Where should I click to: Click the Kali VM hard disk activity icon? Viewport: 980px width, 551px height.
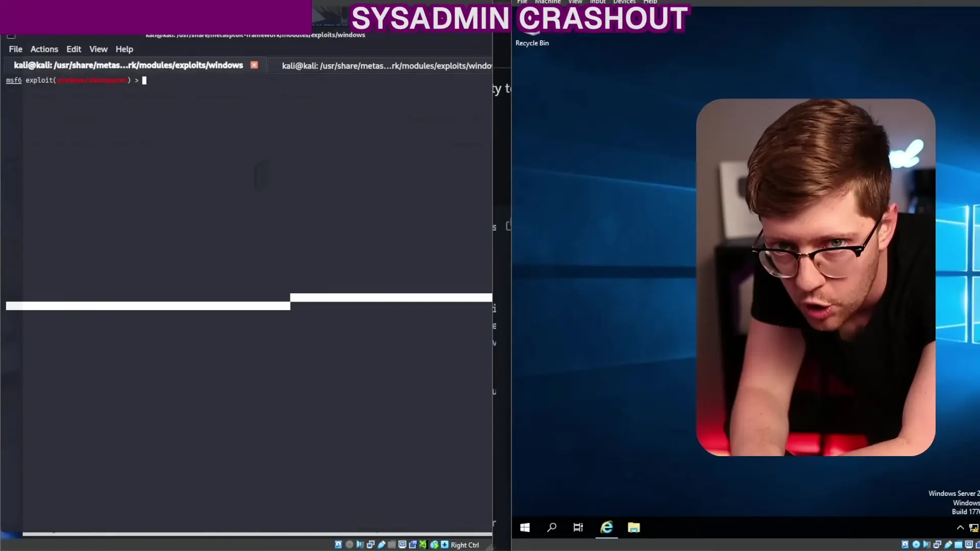pyautogui.click(x=338, y=545)
